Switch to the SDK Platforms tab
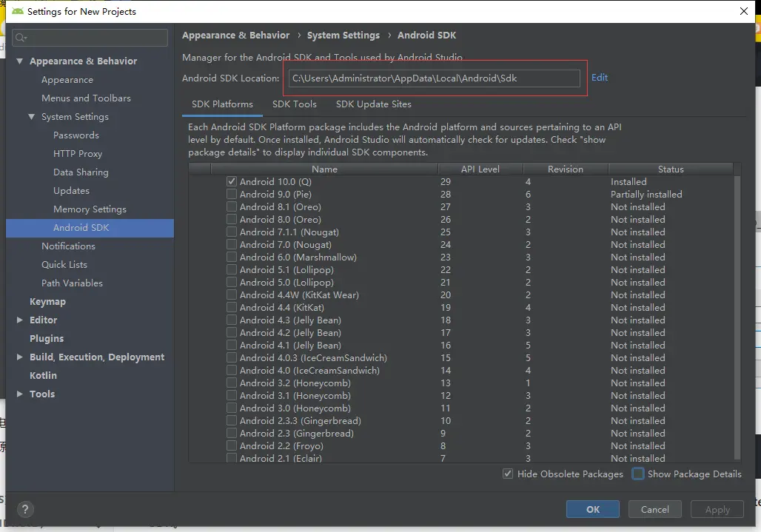 click(x=222, y=104)
